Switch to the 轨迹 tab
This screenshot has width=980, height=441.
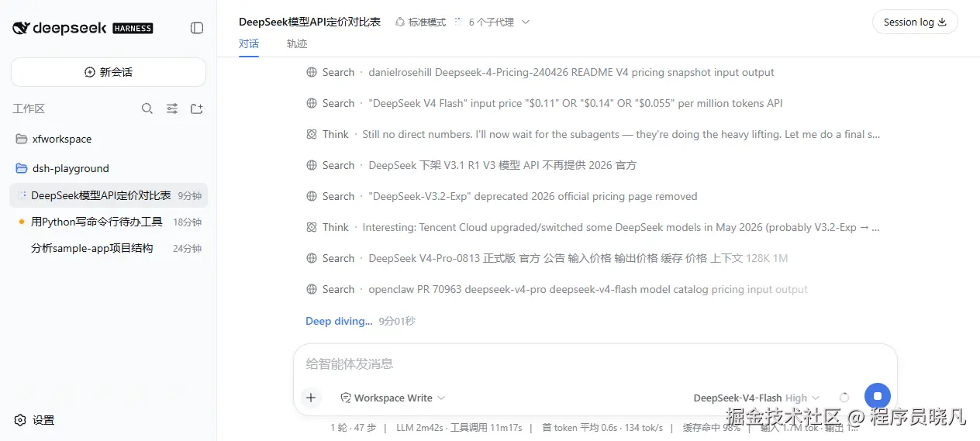[x=297, y=43]
